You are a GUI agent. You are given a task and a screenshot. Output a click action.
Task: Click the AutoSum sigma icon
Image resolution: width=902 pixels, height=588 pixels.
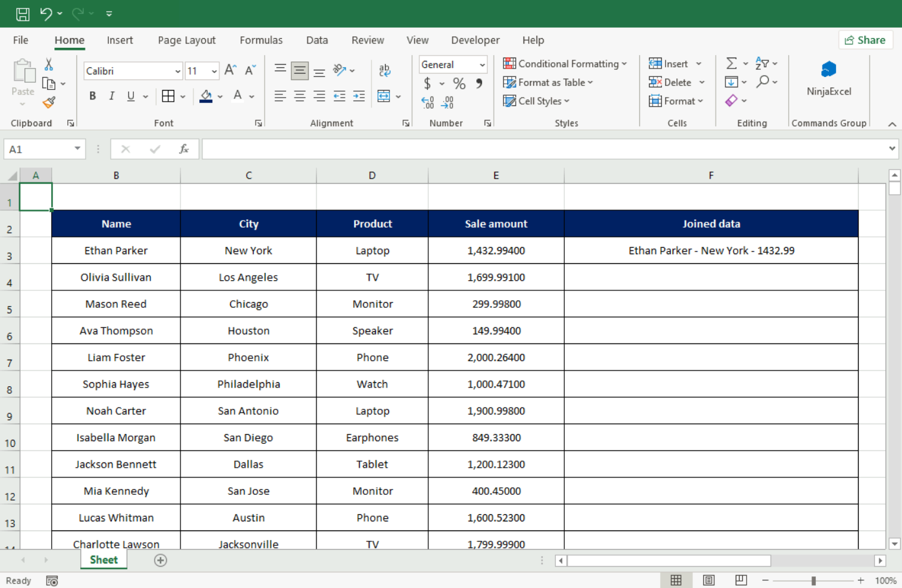click(x=731, y=63)
